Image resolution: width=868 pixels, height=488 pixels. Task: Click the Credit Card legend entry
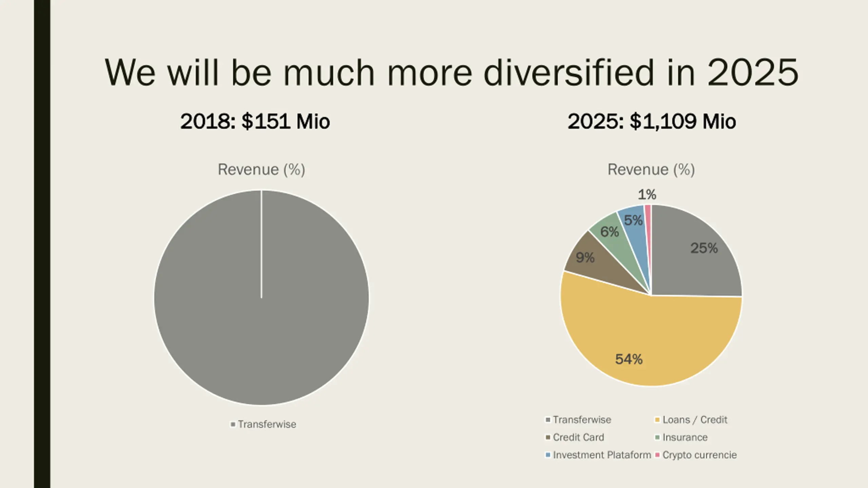pyautogui.click(x=578, y=438)
